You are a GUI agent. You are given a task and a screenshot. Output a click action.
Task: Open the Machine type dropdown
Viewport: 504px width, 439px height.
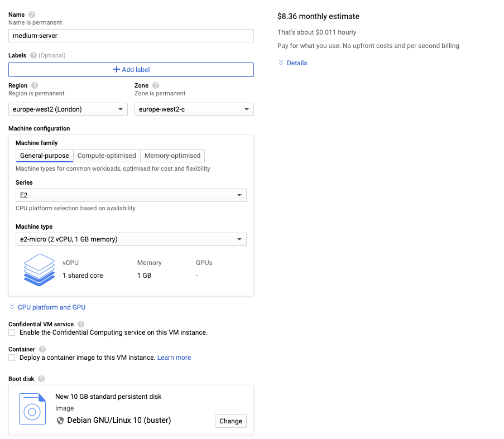coord(131,239)
